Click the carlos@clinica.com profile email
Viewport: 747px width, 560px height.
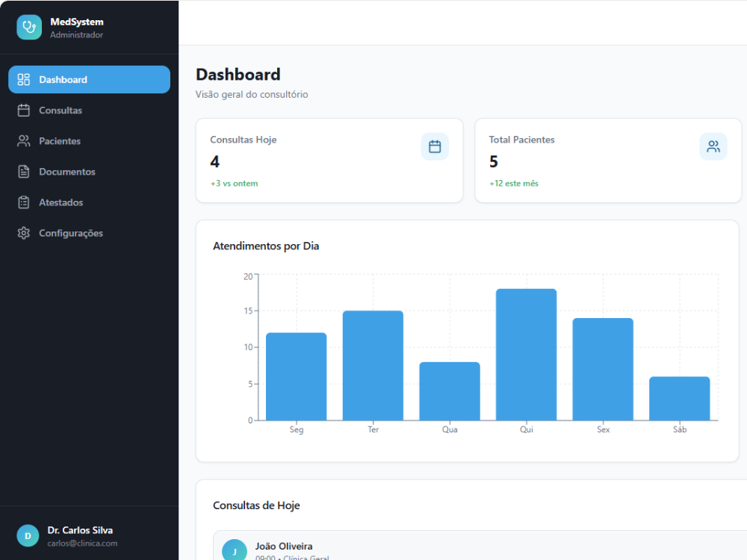coord(82,544)
